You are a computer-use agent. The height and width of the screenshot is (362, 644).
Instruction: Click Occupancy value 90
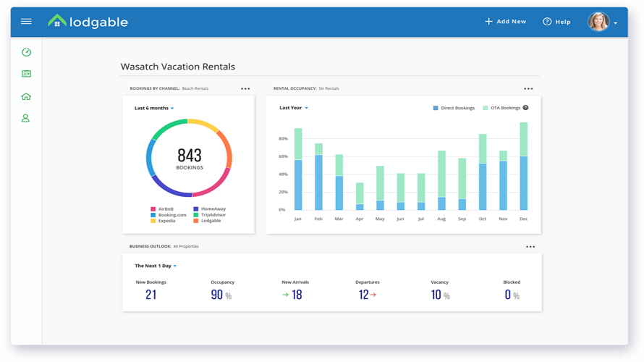point(217,295)
